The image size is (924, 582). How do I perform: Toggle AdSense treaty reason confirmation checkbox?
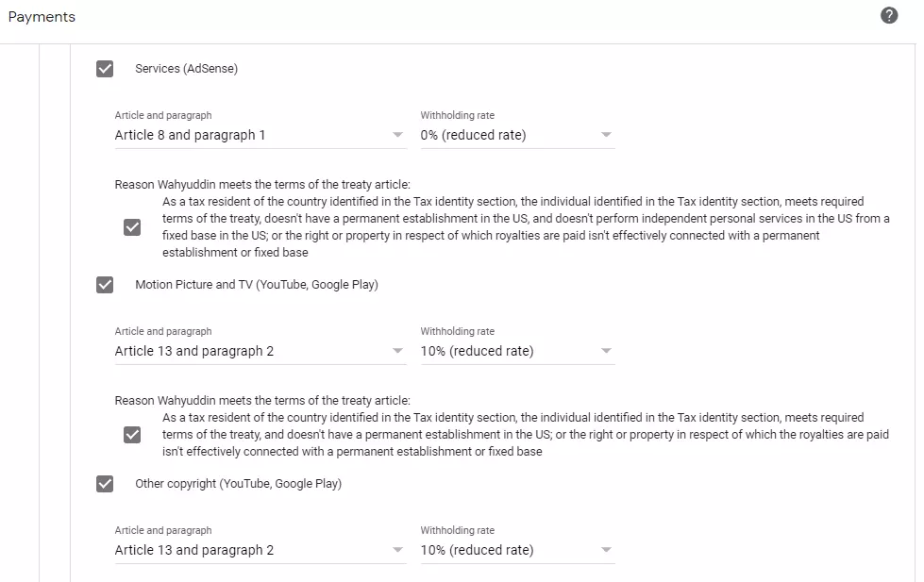(x=132, y=227)
